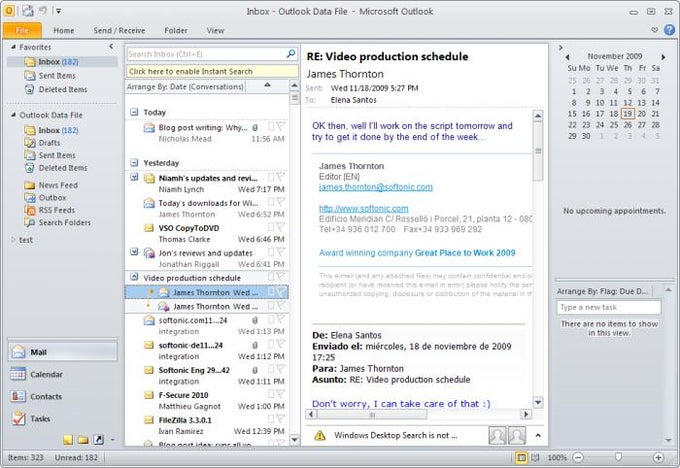Go to previous month in calendar

(567, 57)
